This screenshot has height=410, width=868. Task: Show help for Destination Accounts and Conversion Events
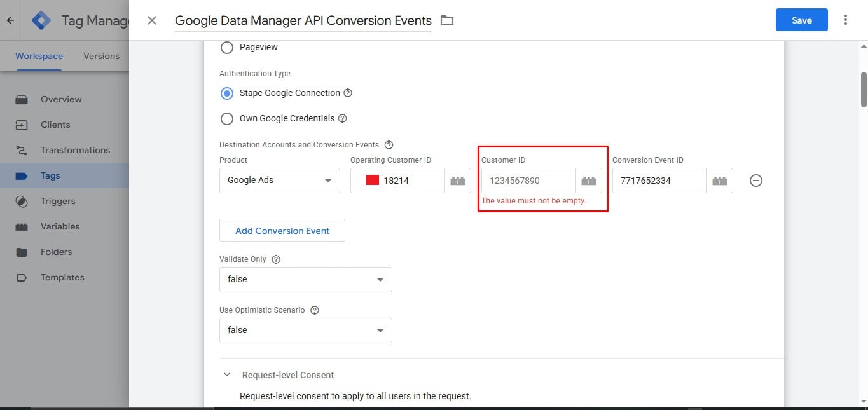(389, 145)
